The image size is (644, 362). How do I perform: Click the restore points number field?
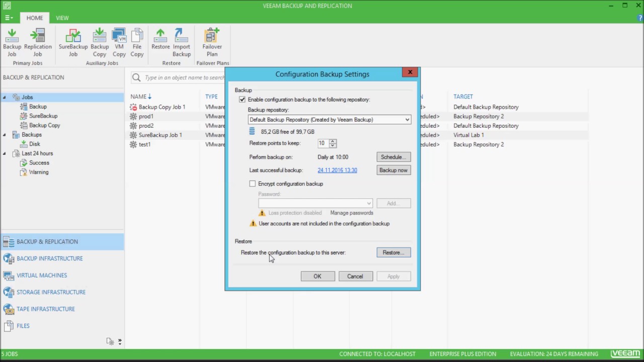click(x=323, y=143)
